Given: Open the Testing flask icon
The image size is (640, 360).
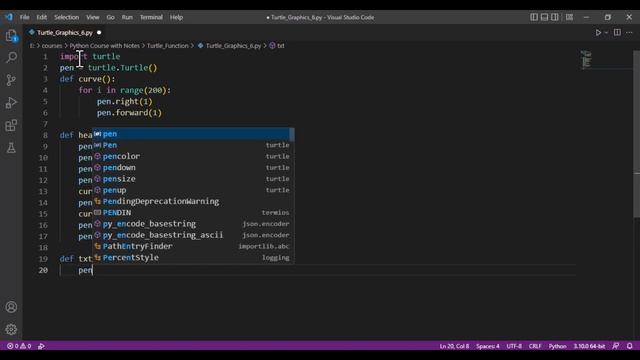Looking at the screenshot, I should click(11, 148).
